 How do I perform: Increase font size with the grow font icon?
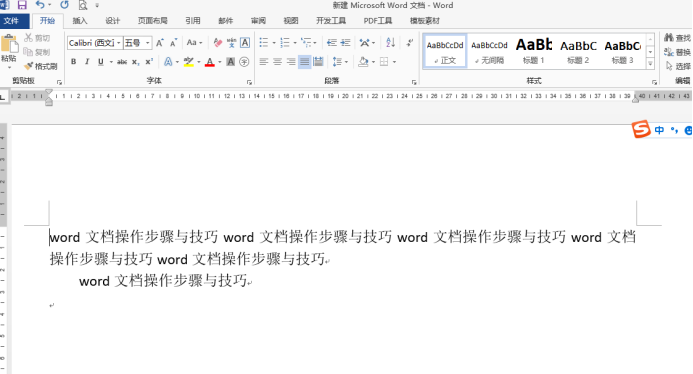(160, 43)
